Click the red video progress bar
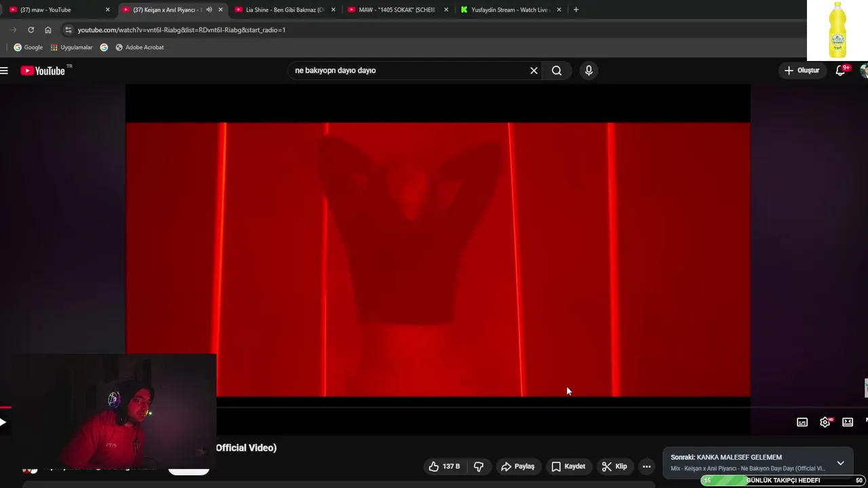868x488 pixels. tap(5, 407)
